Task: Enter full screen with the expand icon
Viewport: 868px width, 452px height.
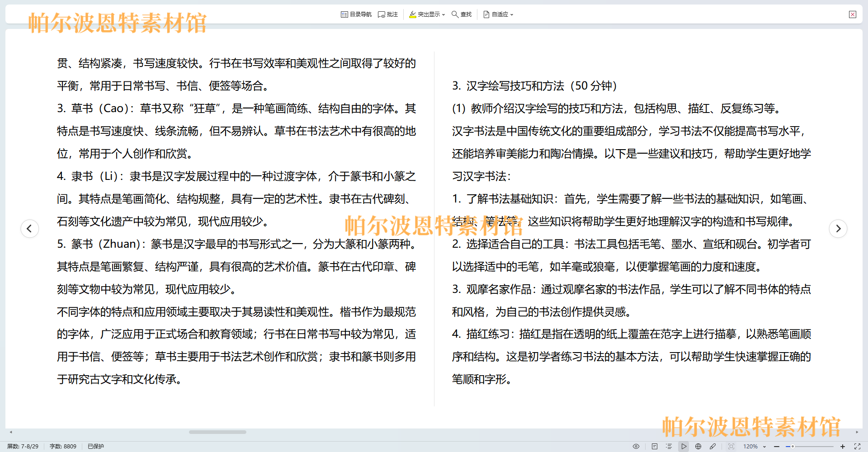Action: pos(857,446)
